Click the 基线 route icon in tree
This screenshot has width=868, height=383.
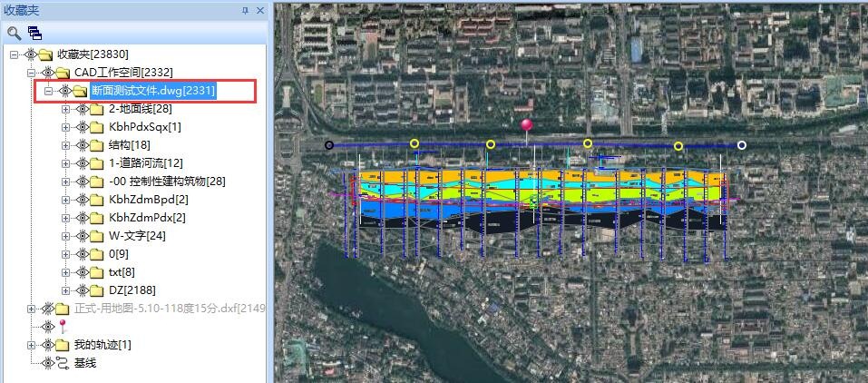tap(63, 363)
